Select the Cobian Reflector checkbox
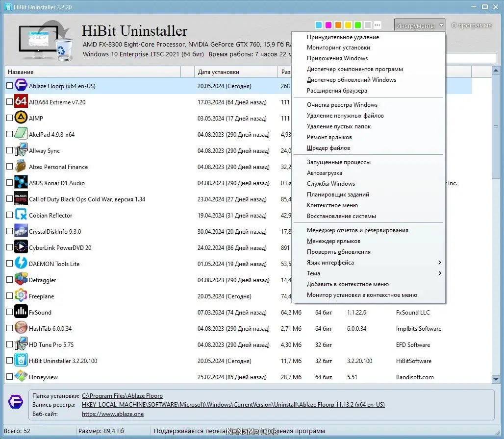Screen dimensions: 504x439 coord(10,215)
